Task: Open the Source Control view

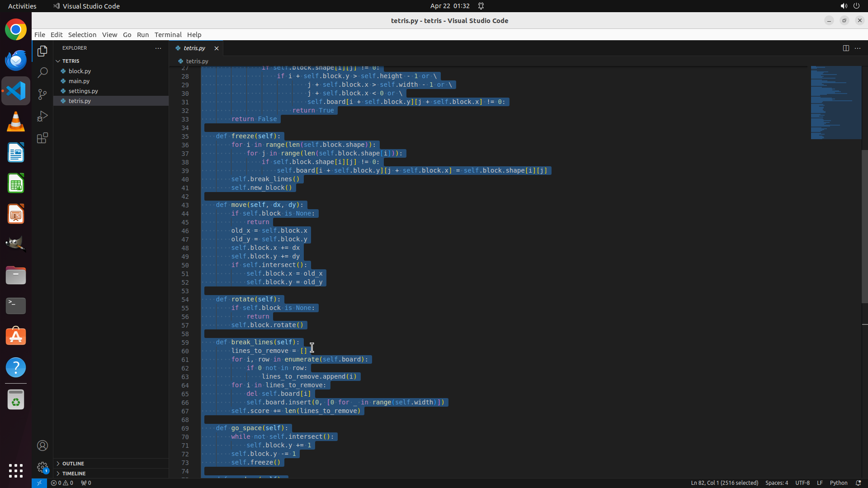Action: [42, 94]
